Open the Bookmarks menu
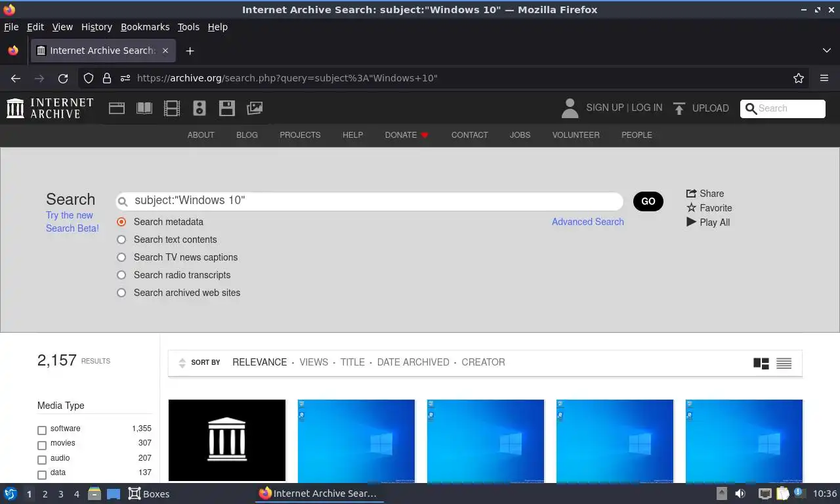Screen dimensions: 840x504 coord(145,27)
